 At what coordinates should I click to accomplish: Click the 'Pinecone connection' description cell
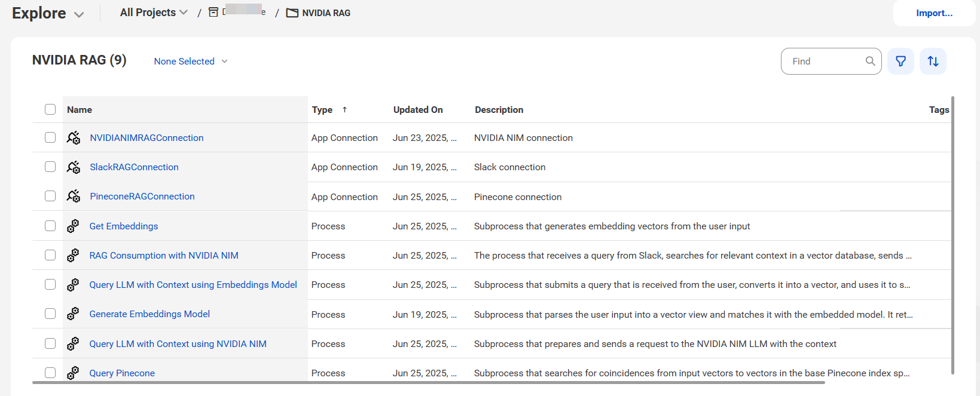(x=518, y=197)
